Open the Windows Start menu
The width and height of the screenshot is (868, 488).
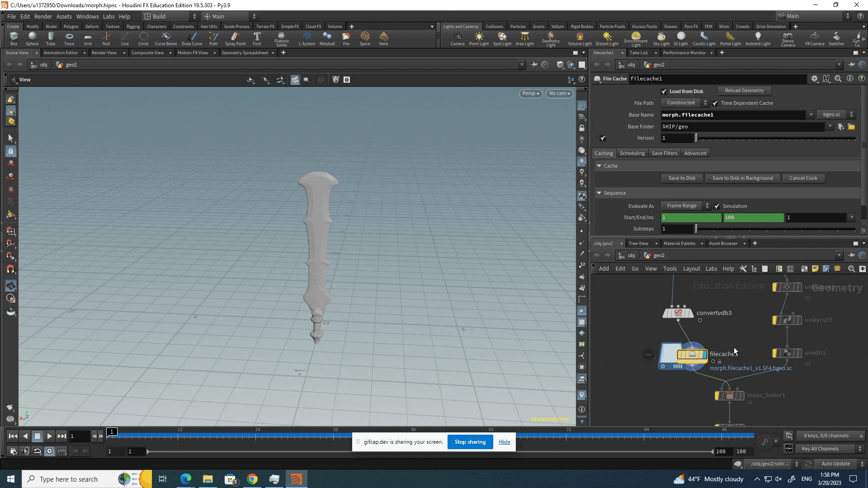[11, 479]
